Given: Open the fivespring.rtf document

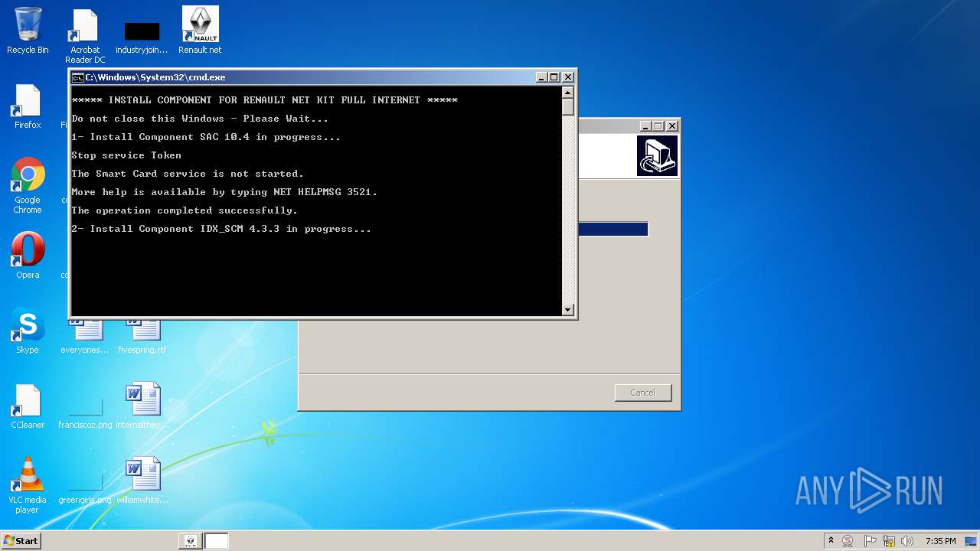Looking at the screenshot, I should [x=142, y=337].
